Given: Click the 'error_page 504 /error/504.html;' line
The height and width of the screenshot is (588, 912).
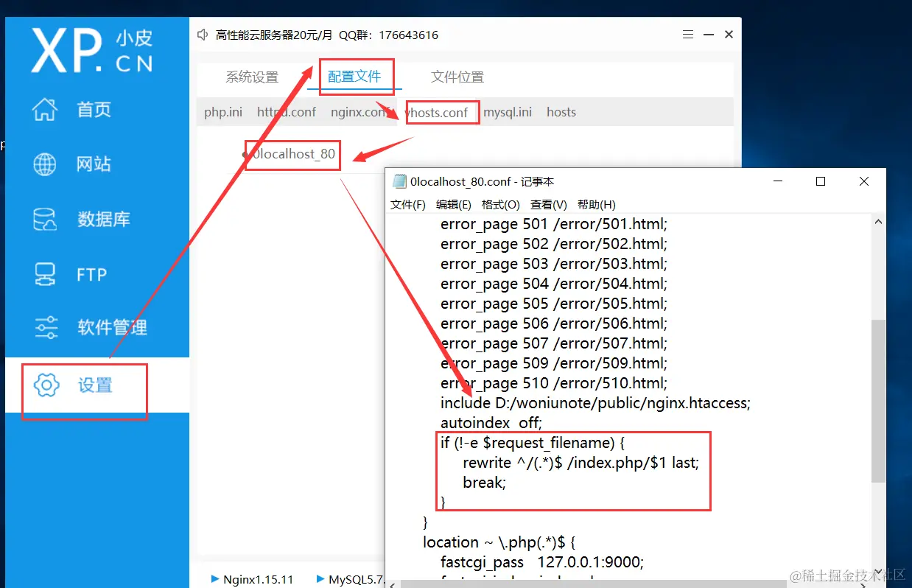Looking at the screenshot, I should coord(554,284).
